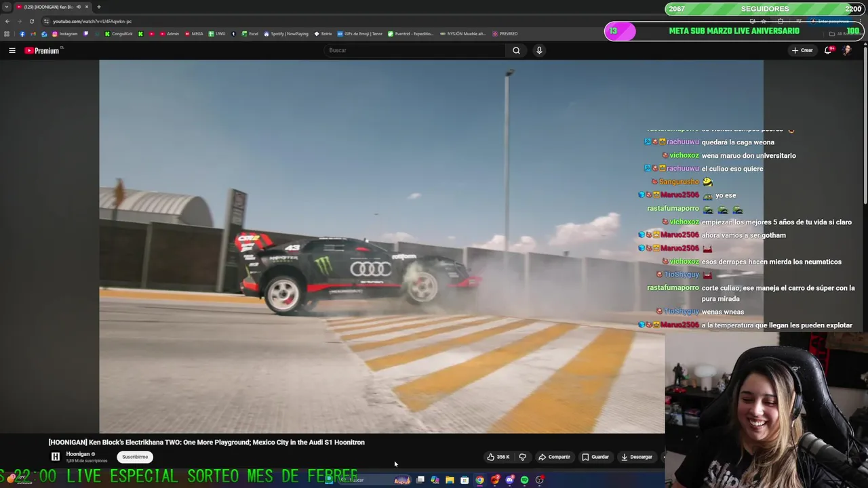Click the address bar URL
Screen dimensions: 868x488
(x=92, y=21)
